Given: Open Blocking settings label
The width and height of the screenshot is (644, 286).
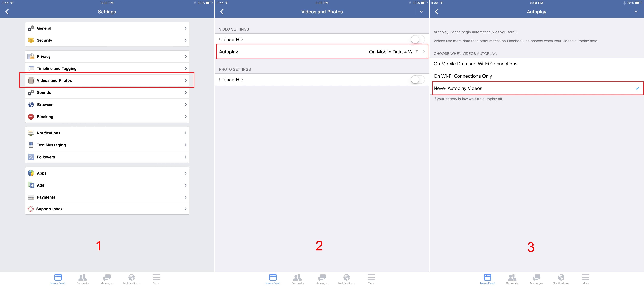Looking at the screenshot, I should [45, 117].
